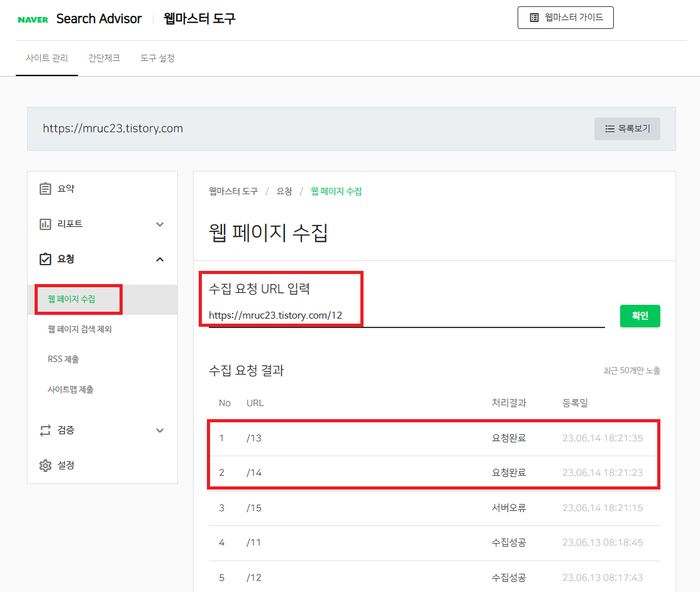Image resolution: width=700 pixels, height=592 pixels.
Task: Click the 등록일 column header
Action: 575,403
